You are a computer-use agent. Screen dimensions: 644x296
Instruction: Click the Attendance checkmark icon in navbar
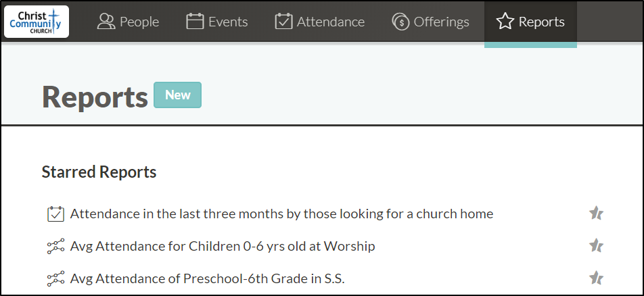pos(283,22)
